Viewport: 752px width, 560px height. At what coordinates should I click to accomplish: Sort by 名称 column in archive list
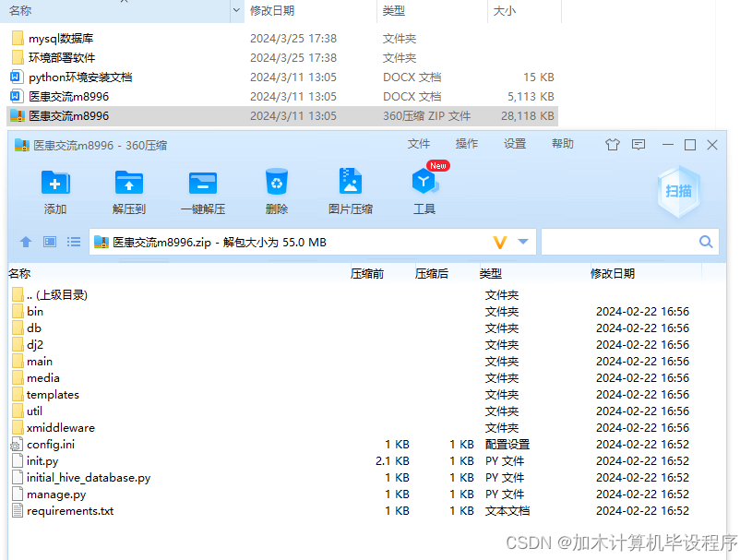click(19, 274)
